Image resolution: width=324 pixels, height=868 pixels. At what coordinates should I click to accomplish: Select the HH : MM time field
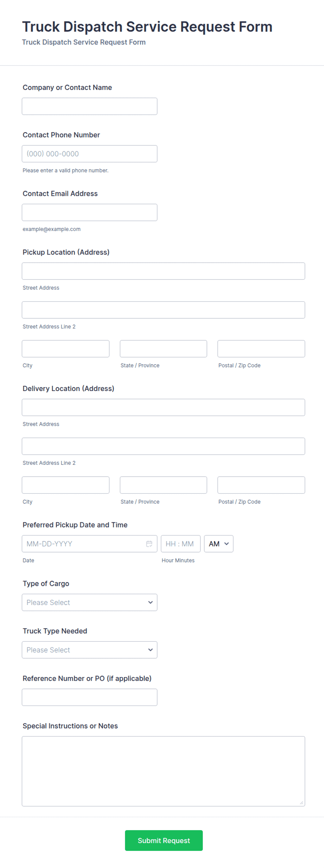click(x=181, y=543)
